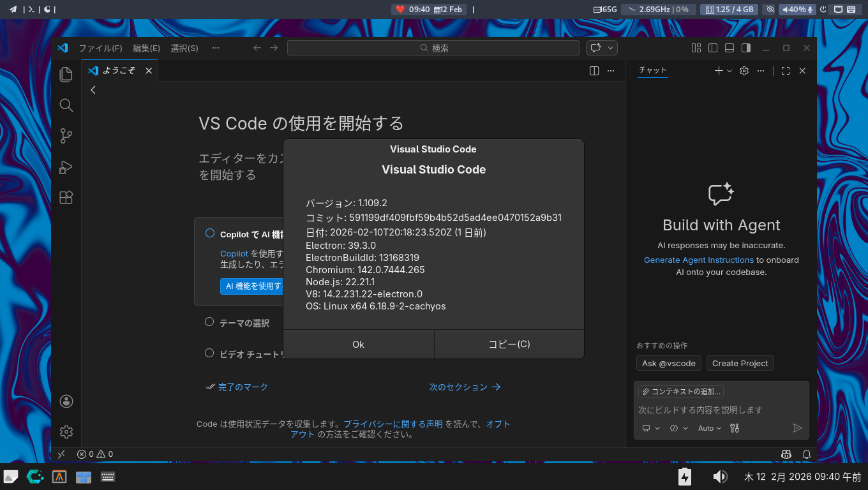Toggle the bottom panel layout button
This screenshot has width=868, height=490.
[730, 48]
